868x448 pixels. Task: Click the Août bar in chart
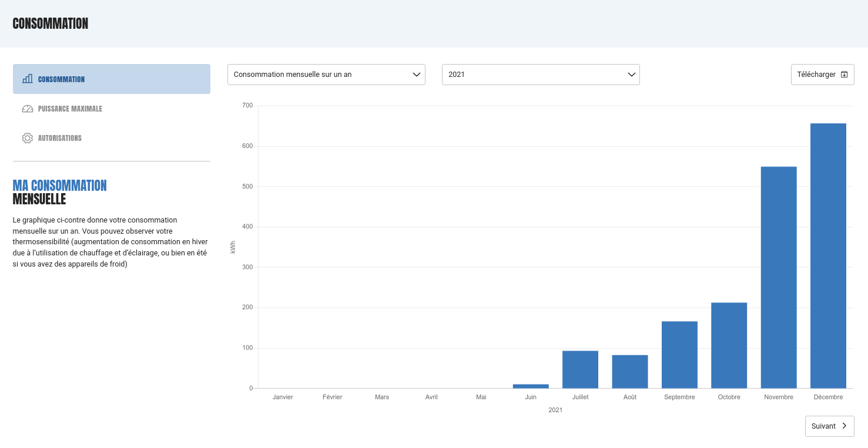coord(630,372)
